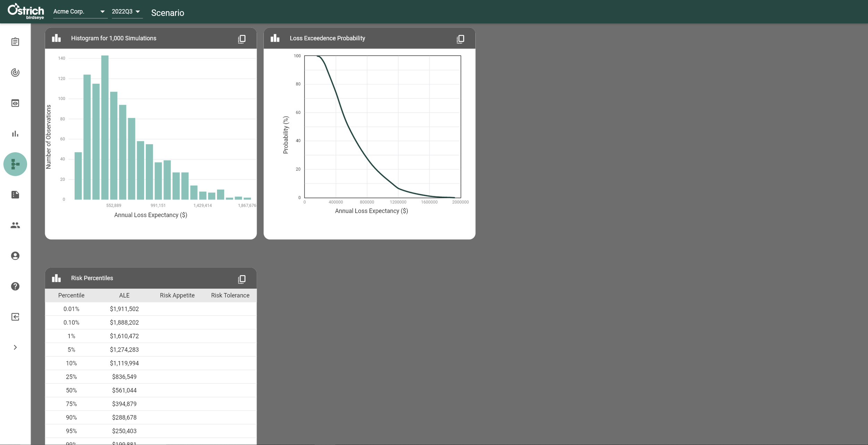Select the logout icon at sidebar bottom

[x=15, y=316]
